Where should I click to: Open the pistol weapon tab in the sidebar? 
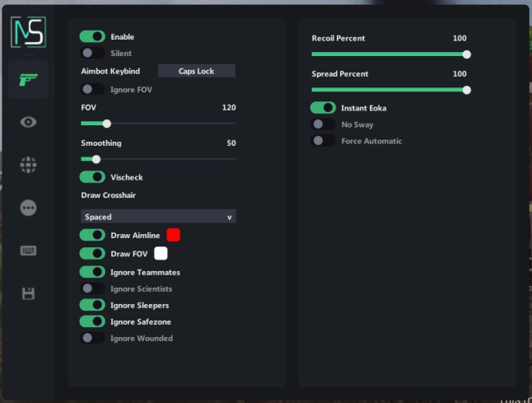point(28,80)
